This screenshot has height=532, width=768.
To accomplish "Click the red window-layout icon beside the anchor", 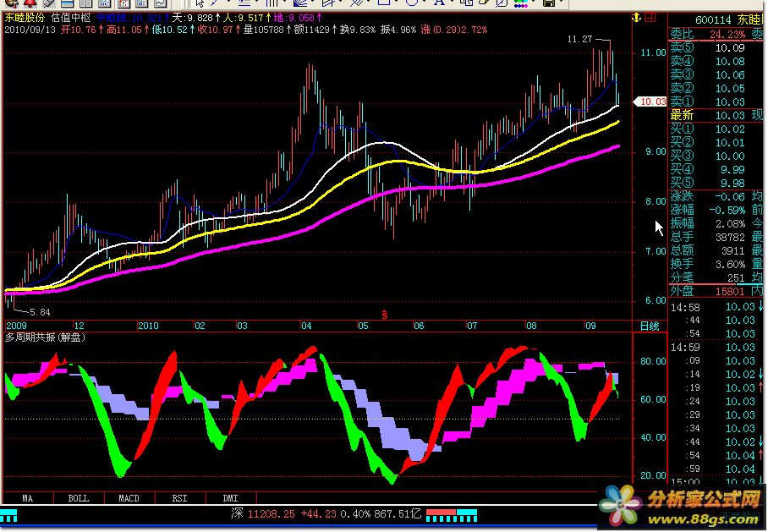I will pos(650,18).
